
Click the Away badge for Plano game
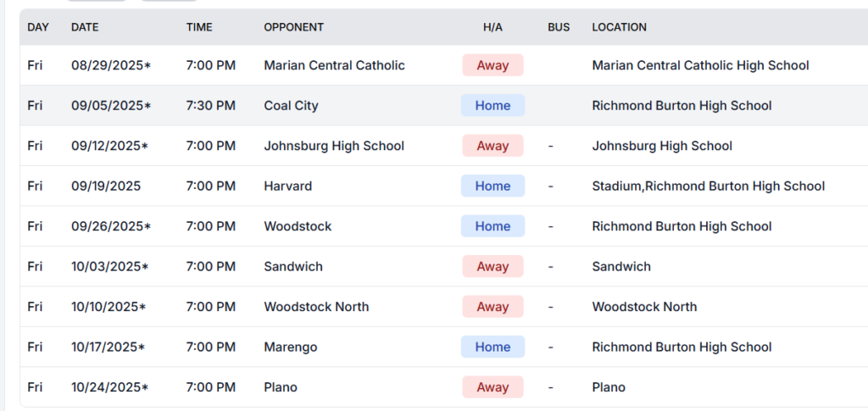pyautogui.click(x=492, y=387)
